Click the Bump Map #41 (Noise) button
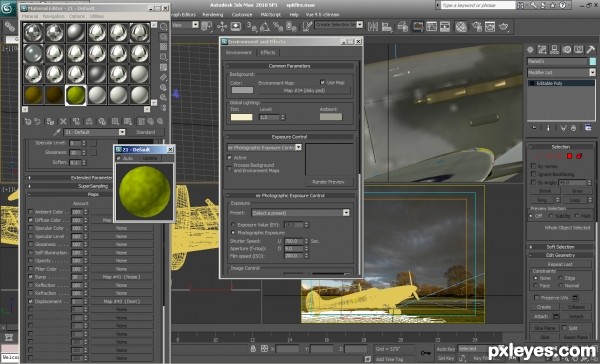600x364 pixels. click(x=121, y=277)
